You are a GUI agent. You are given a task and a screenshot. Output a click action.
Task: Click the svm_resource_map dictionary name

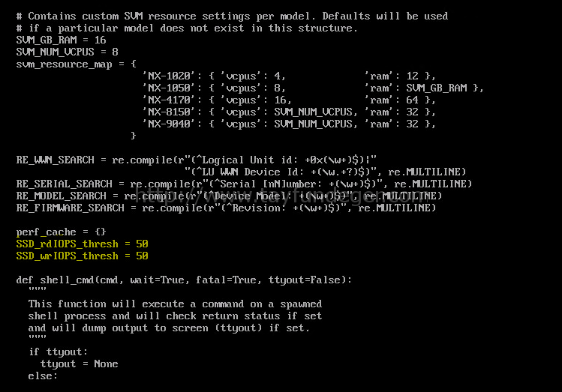pyautogui.click(x=65, y=64)
